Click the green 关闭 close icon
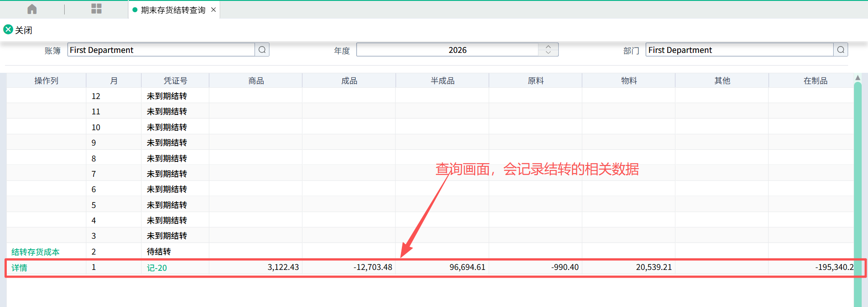Viewport: 868px width, 307px height. pyautogui.click(x=8, y=30)
